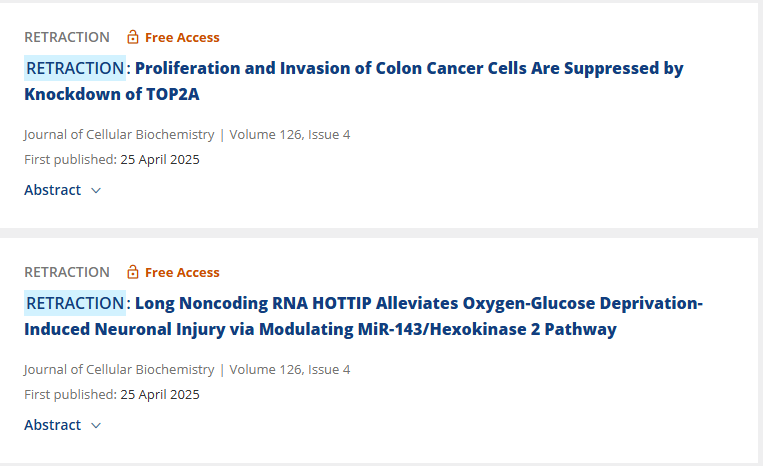Click the open-lock icon above the HOTTIP article
This screenshot has height=466, width=763.
click(x=132, y=272)
